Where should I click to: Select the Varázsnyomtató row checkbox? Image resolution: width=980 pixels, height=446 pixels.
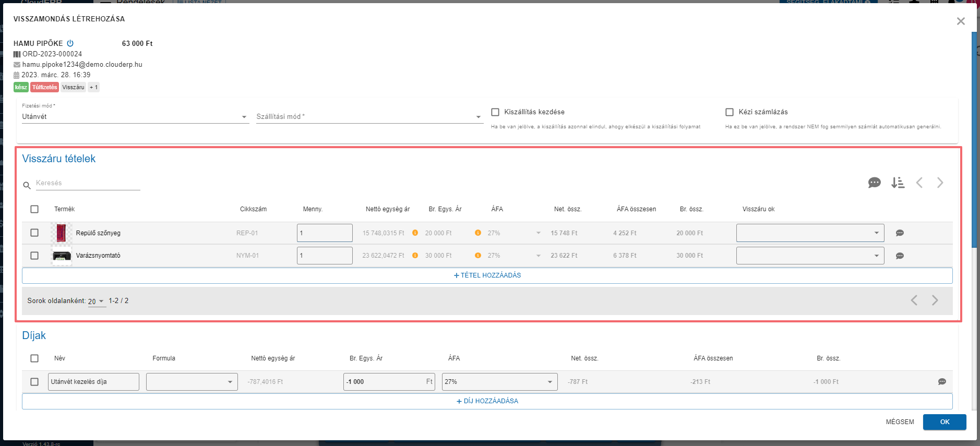tap(34, 256)
